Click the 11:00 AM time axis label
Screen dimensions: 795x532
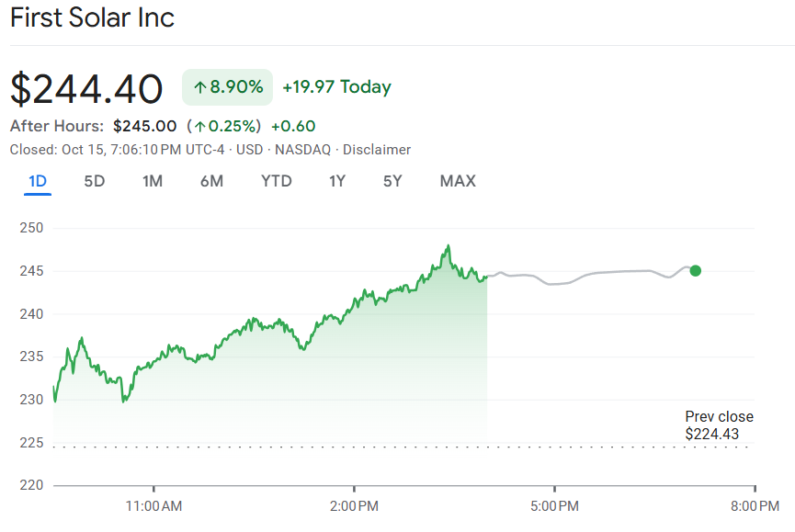tap(153, 505)
